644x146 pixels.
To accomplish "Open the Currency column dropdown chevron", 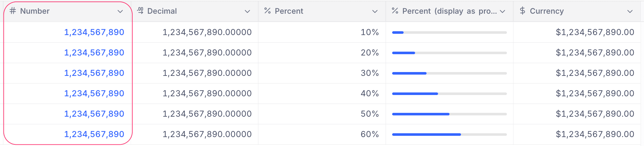I will [x=630, y=11].
